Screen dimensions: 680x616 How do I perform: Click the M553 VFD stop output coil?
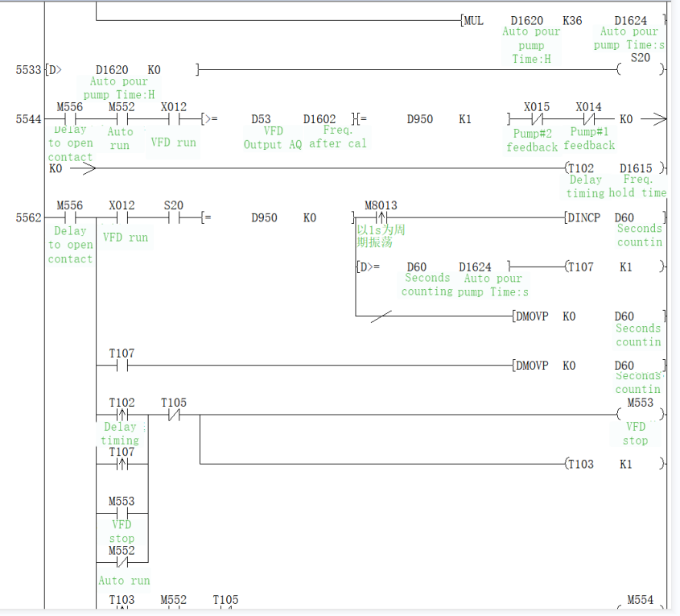click(641, 415)
